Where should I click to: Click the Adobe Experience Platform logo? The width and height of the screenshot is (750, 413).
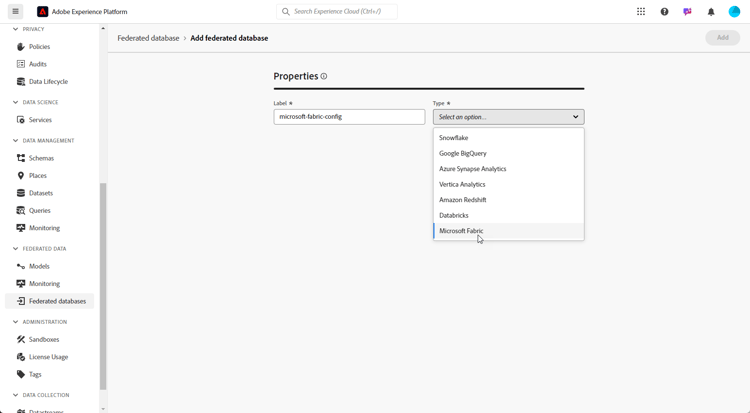click(43, 12)
